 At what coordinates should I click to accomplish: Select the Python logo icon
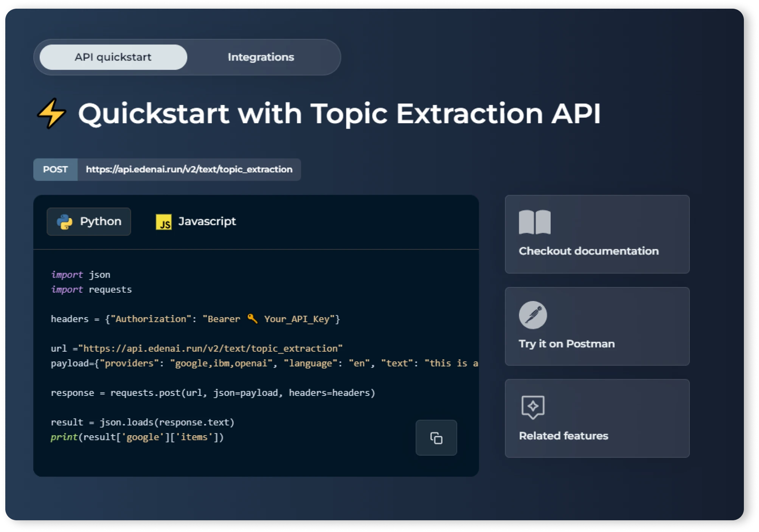pos(65,221)
